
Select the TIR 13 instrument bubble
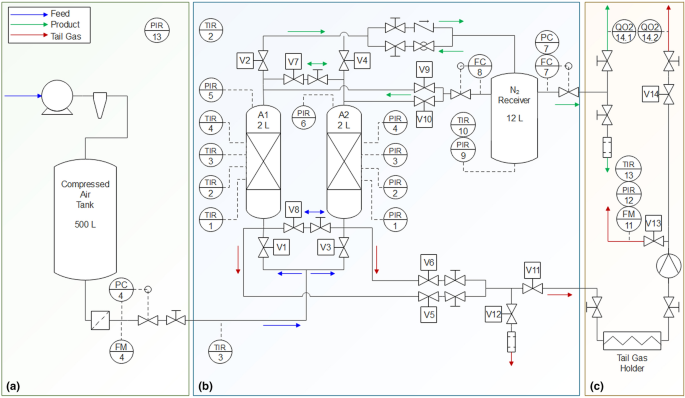629,170
